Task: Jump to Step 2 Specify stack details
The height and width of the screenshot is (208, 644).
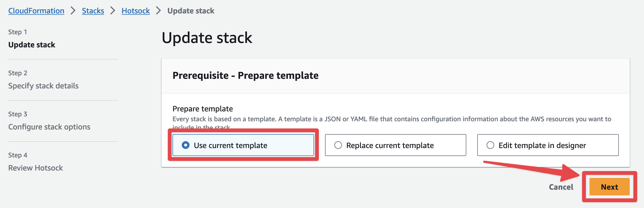Action: 43,86
